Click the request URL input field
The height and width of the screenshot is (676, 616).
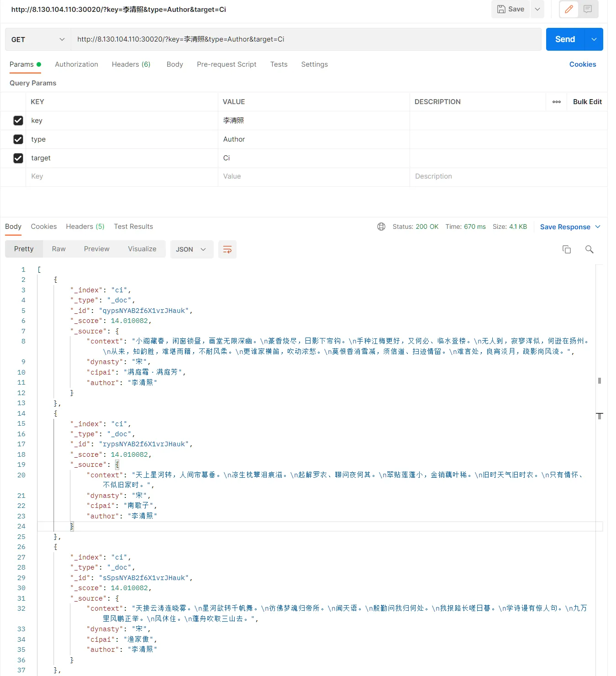pyautogui.click(x=306, y=39)
